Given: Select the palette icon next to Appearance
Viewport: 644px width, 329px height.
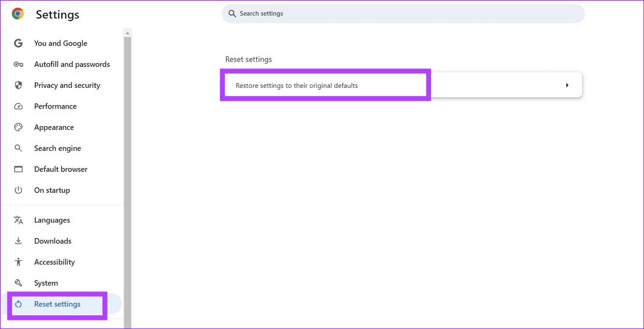Looking at the screenshot, I should 18,127.
